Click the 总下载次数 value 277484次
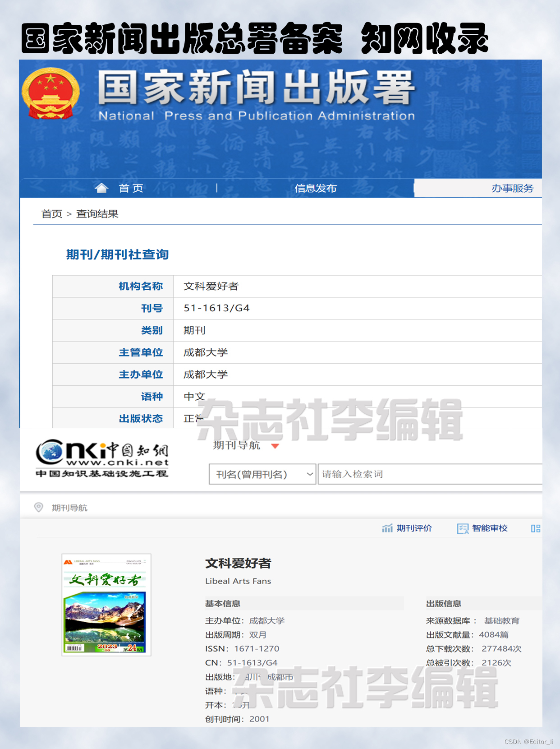560x749 pixels. 501,648
